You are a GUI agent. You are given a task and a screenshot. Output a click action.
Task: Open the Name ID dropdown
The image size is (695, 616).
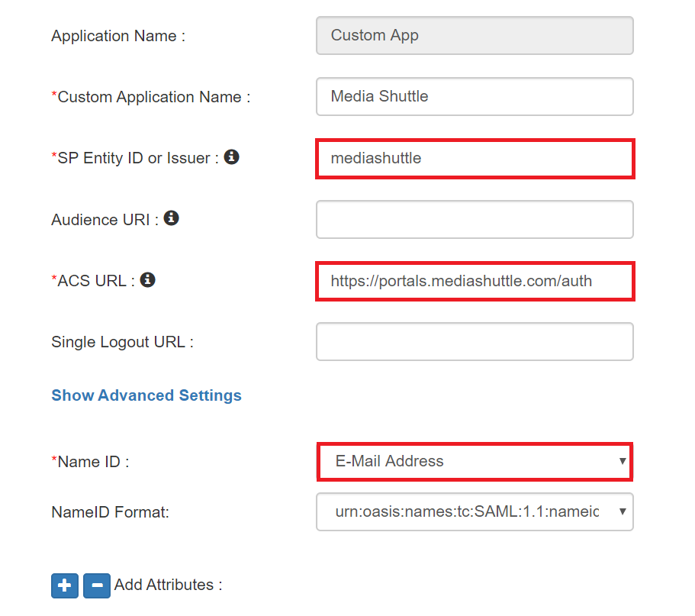tap(475, 461)
